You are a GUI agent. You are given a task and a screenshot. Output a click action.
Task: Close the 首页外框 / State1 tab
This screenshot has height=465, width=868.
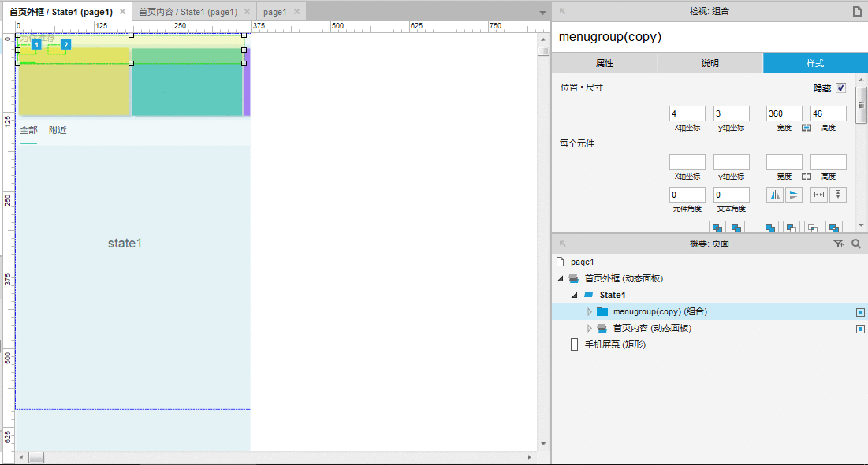pyautogui.click(x=122, y=12)
